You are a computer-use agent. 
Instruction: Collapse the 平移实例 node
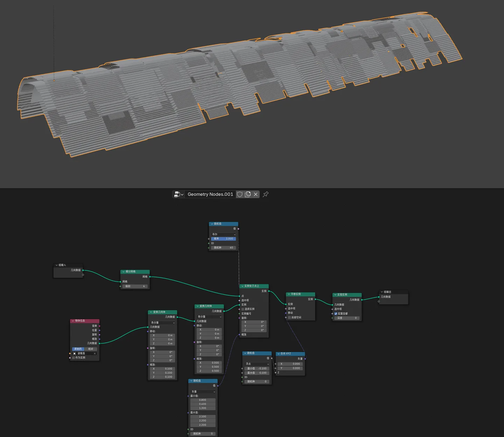click(289, 294)
